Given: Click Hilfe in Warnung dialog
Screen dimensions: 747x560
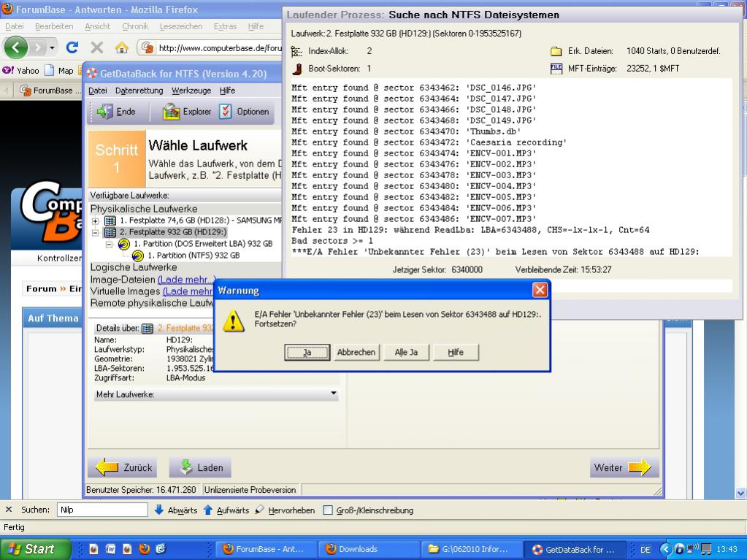Looking at the screenshot, I should tap(456, 353).
